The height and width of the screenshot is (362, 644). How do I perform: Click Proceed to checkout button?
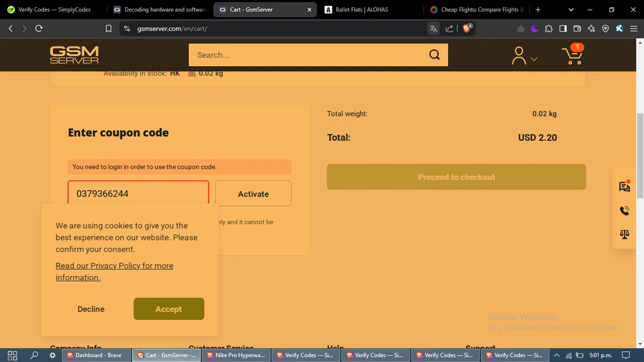[x=456, y=177]
